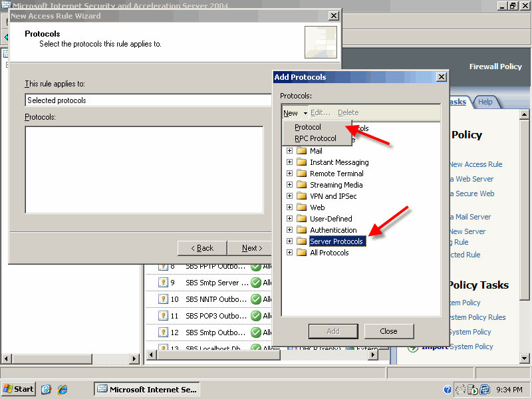
Task: Open the network connection tray icon beside the clock
Action: click(x=485, y=390)
